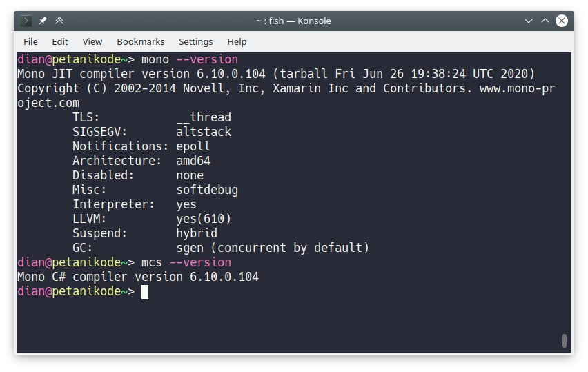Click the terminal scrollbar handle
The height and width of the screenshot is (372, 588).
(x=564, y=340)
